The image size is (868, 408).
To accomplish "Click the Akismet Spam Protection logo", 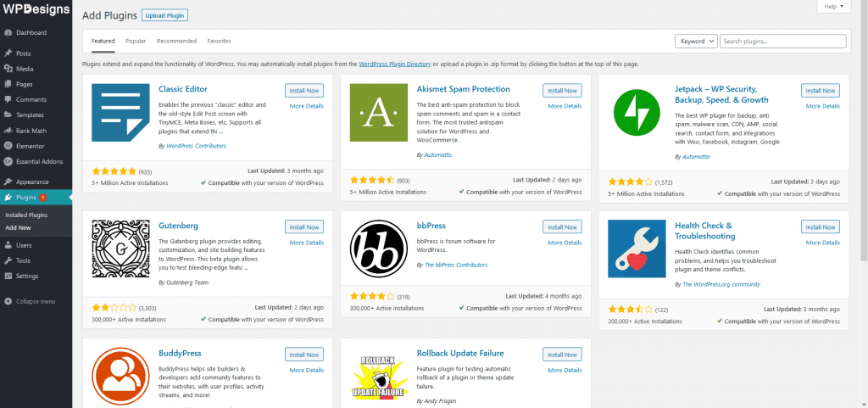I will click(x=378, y=113).
